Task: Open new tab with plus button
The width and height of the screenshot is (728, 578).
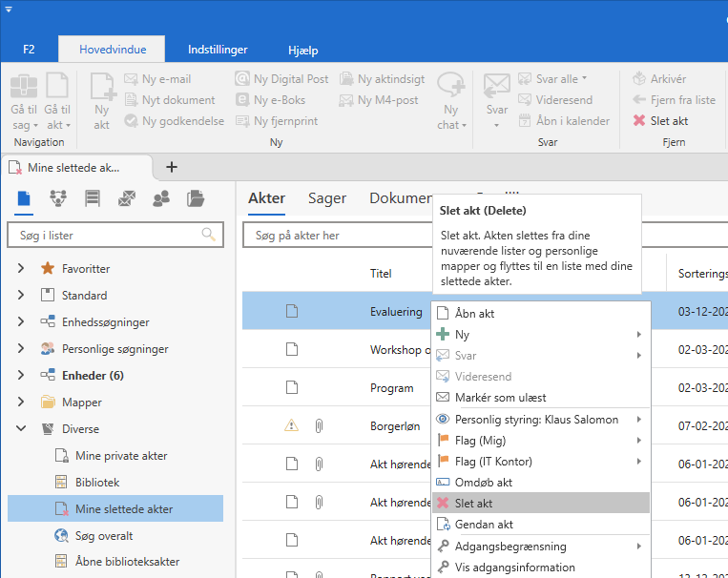Action: point(172,167)
